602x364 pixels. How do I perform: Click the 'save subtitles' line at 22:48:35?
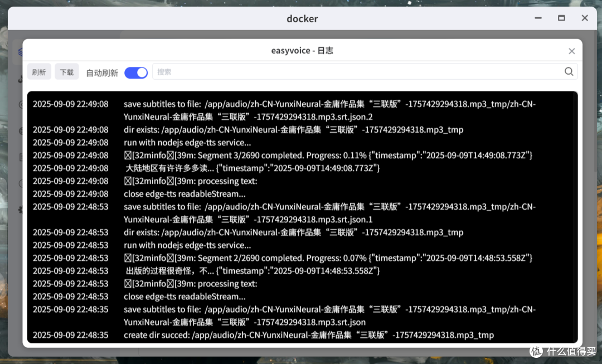[x=330, y=316]
